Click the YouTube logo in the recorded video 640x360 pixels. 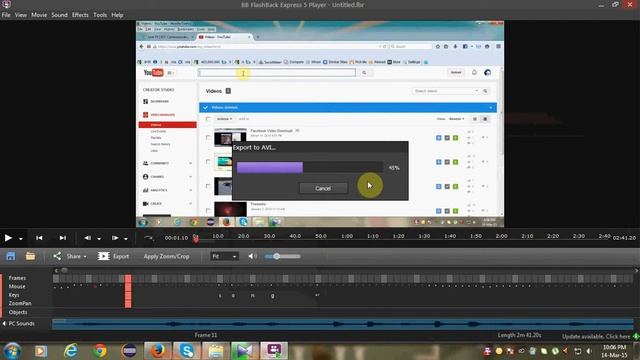tap(153, 73)
